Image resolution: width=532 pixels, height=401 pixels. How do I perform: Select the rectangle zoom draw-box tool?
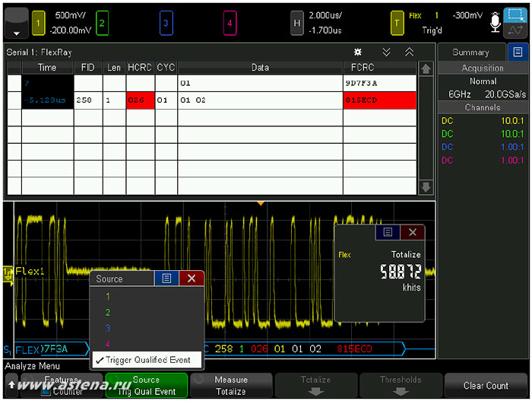(x=516, y=15)
